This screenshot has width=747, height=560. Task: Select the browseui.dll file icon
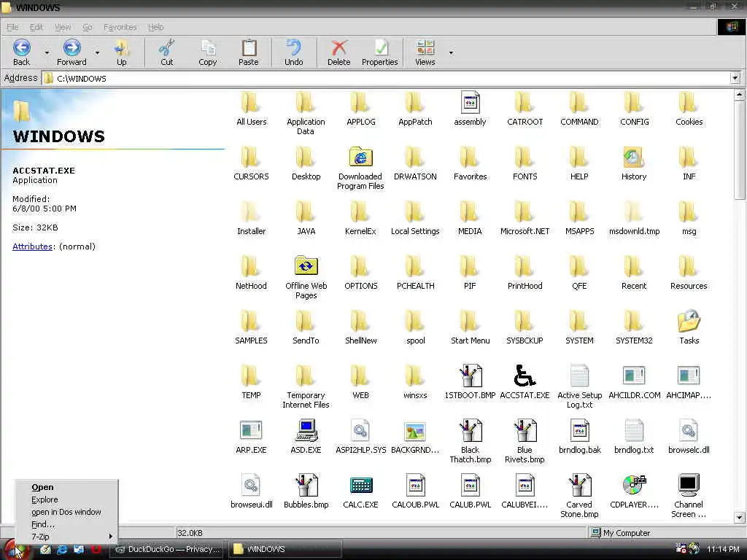251,485
